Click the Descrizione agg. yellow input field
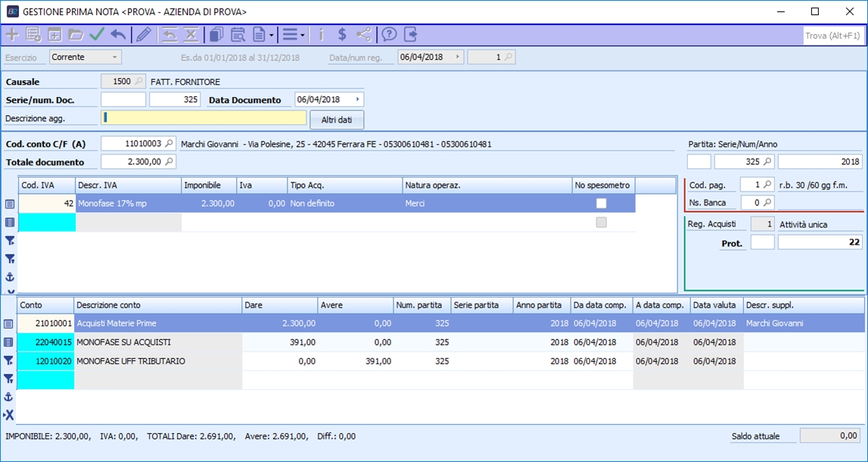Screen dimensions: 868x462 click(x=204, y=117)
